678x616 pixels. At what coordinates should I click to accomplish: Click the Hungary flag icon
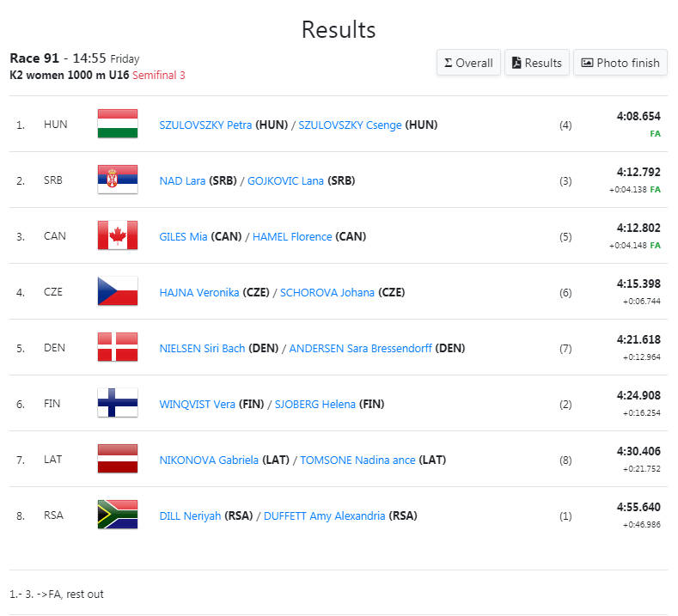pyautogui.click(x=118, y=124)
